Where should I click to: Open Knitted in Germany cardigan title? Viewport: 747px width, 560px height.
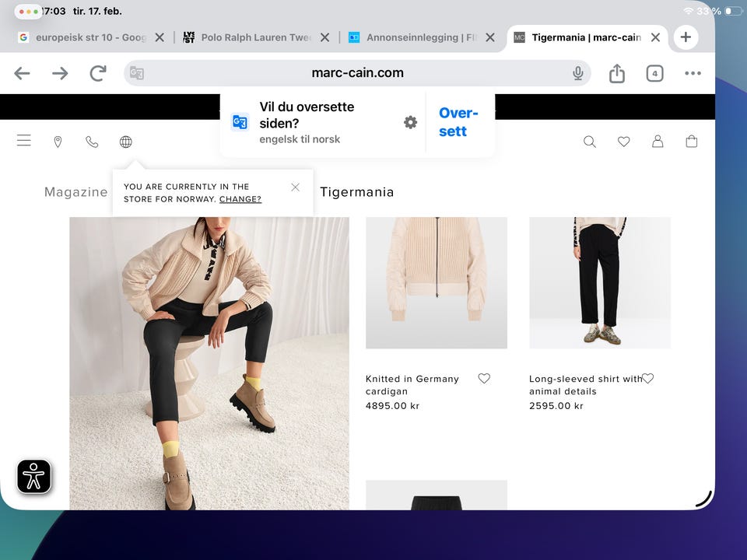(x=412, y=385)
